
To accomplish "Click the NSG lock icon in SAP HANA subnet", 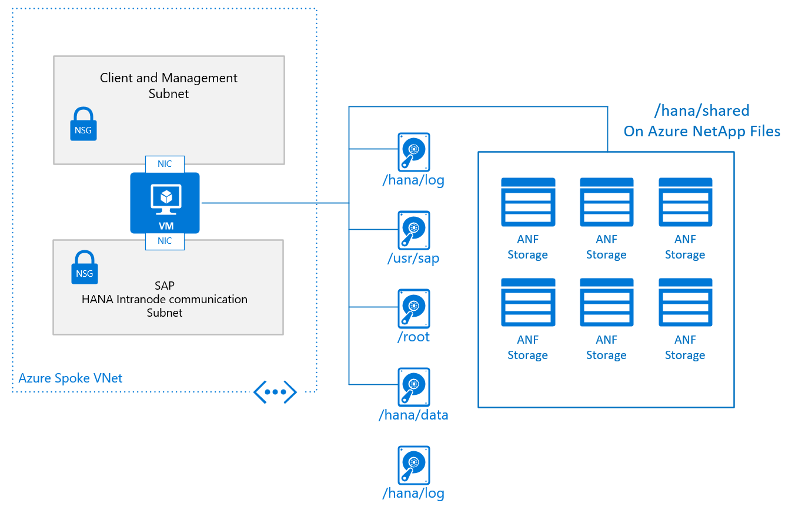I will pyautogui.click(x=84, y=266).
